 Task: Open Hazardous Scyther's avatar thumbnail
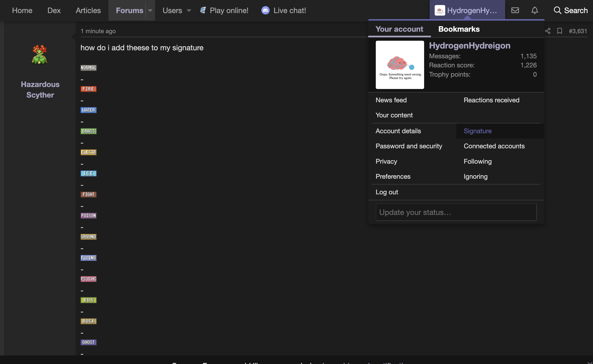pos(40,55)
